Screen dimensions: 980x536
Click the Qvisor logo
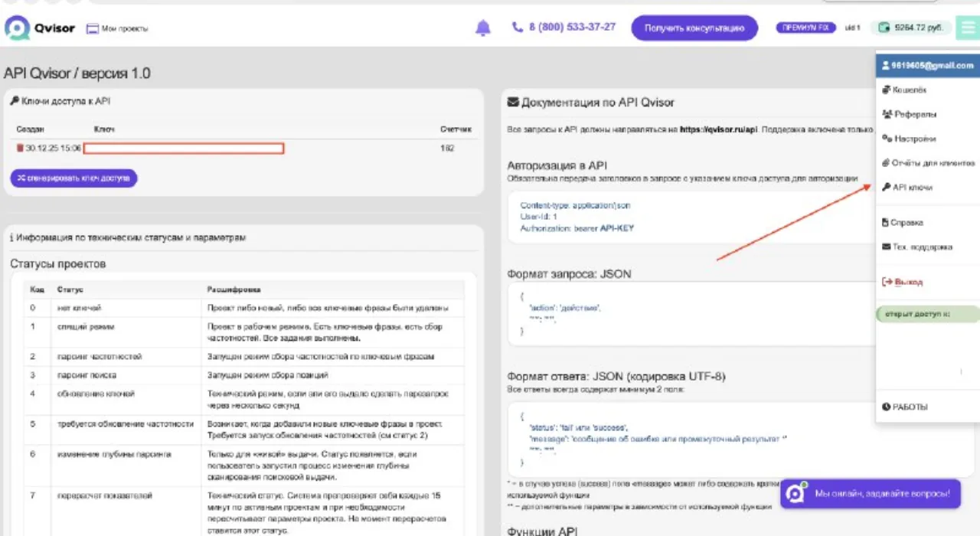[40, 28]
